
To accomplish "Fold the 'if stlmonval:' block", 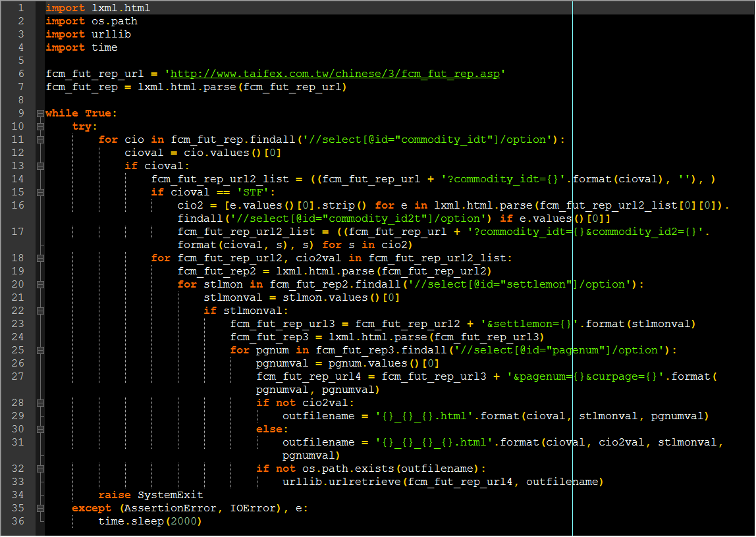I will (x=41, y=311).
